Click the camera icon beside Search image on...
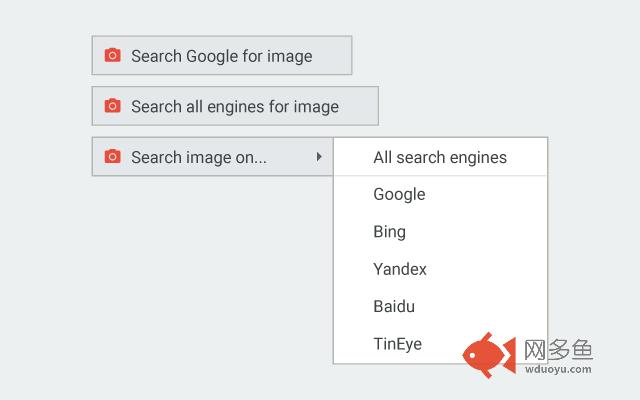 (113, 157)
